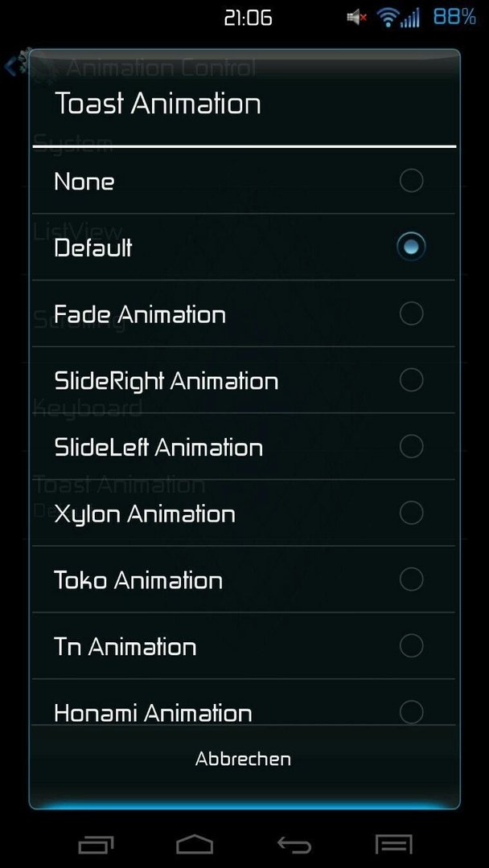The height and width of the screenshot is (868, 489).
Task: Choose the Tn Animation radio button
Action: (x=411, y=645)
